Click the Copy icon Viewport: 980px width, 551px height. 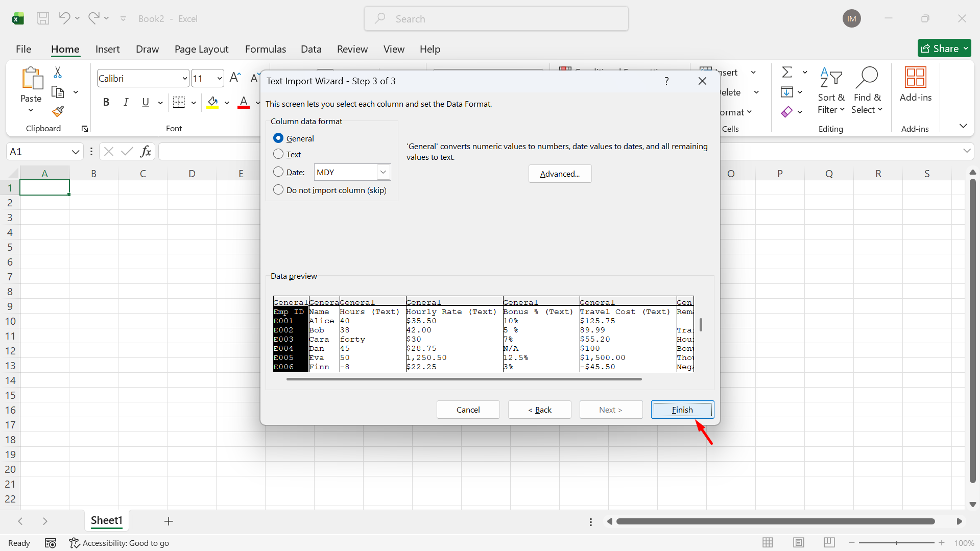point(58,92)
